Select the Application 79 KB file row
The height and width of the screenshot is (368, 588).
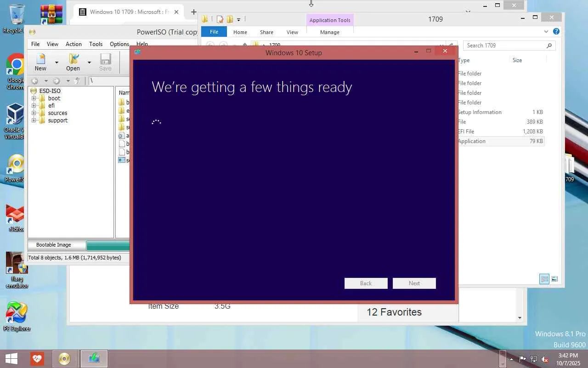(x=501, y=141)
